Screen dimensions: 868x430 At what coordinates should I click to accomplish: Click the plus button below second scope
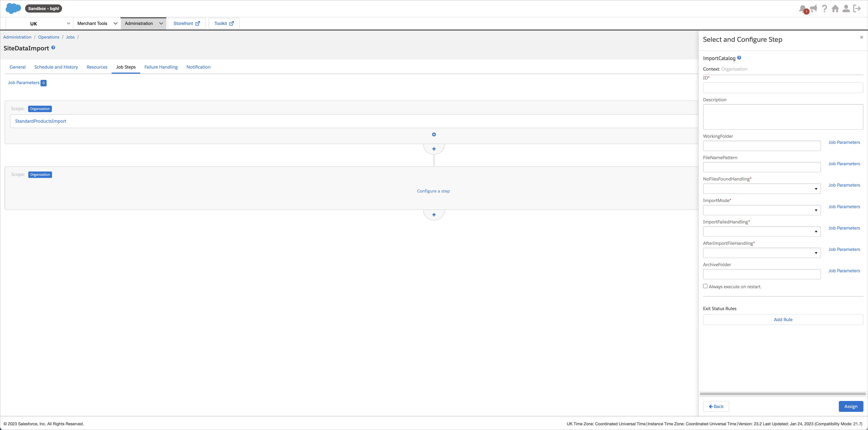(x=434, y=215)
